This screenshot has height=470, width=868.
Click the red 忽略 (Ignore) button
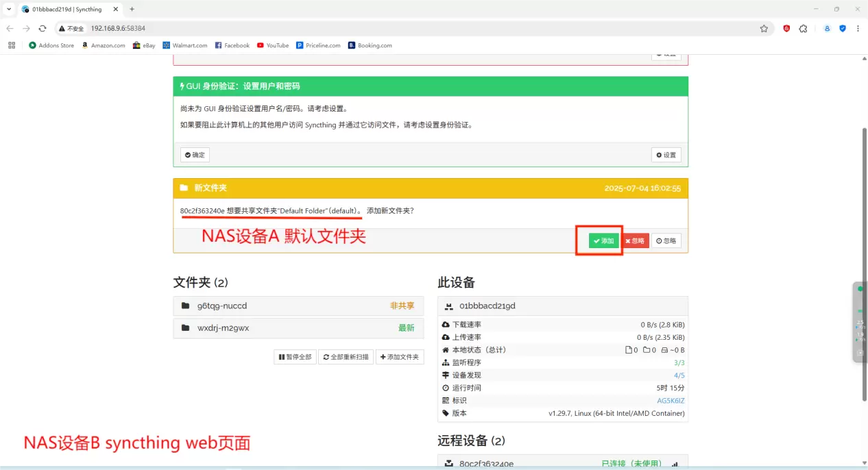[635, 241]
